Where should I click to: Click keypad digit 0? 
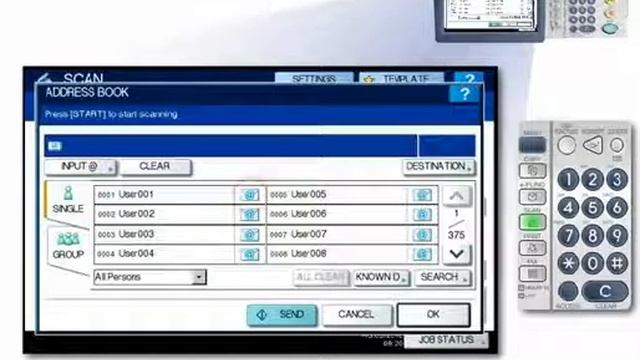[592, 263]
